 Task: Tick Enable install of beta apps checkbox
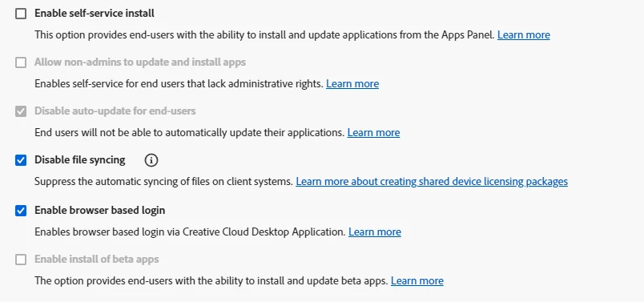point(21,260)
